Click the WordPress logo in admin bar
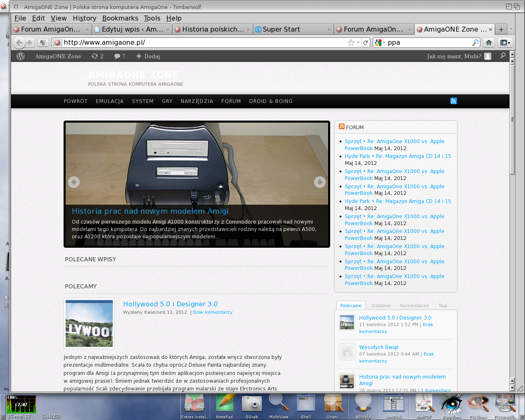Screen dimensions: 525x420 click(21, 56)
